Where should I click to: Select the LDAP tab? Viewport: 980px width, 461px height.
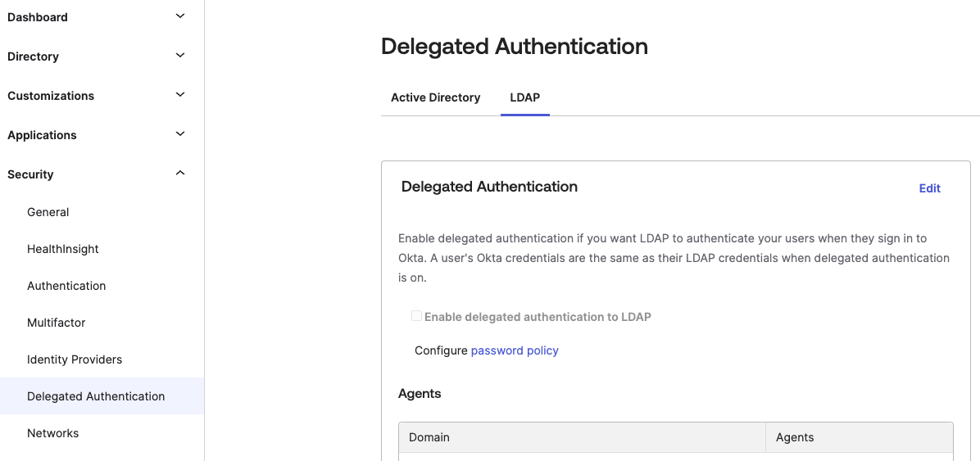pyautogui.click(x=524, y=97)
